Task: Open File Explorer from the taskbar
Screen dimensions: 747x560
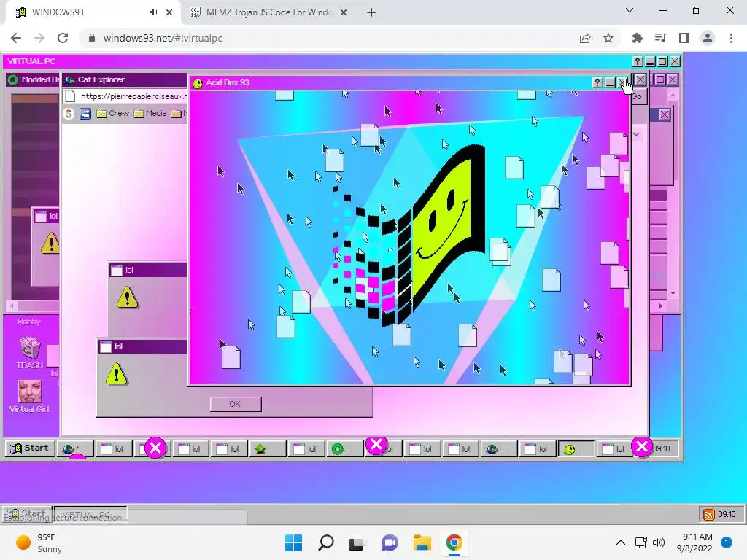Action: 422,542
